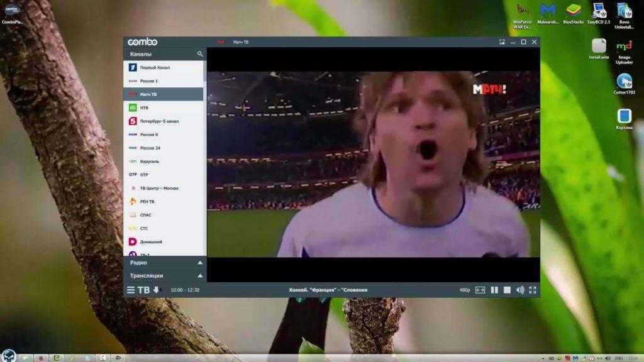Pause the playing broadcast
The width and height of the screenshot is (644, 362).
(494, 290)
